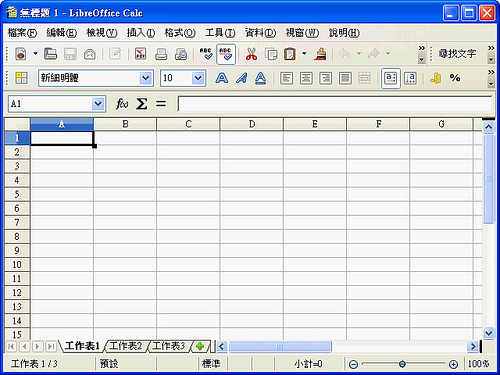The width and height of the screenshot is (500, 375).
Task: Apply Percent number format icon
Action: [455, 78]
